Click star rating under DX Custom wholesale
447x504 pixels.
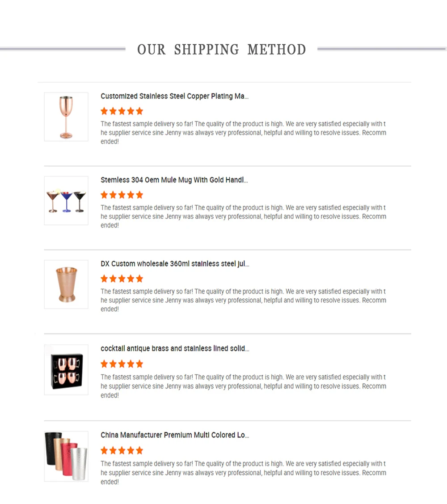click(122, 279)
